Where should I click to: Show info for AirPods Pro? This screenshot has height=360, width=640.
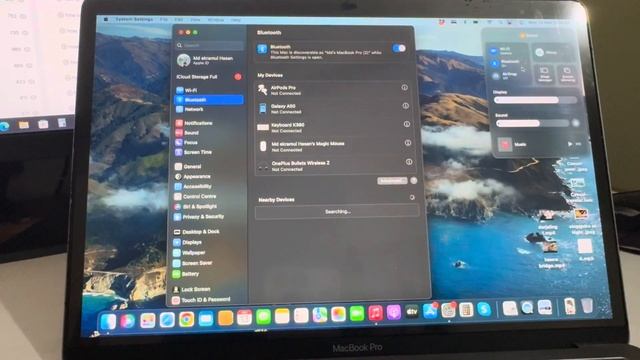coord(404,87)
